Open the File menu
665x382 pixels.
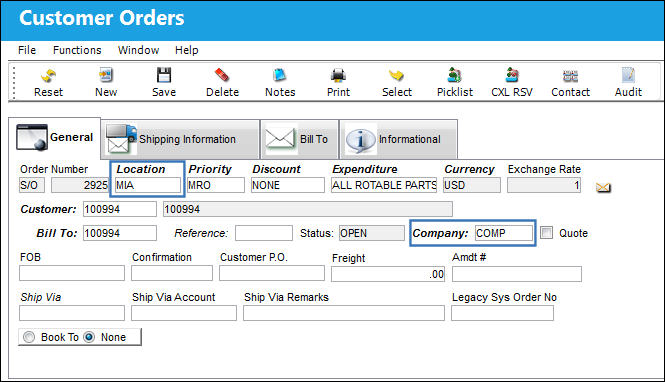[x=27, y=50]
